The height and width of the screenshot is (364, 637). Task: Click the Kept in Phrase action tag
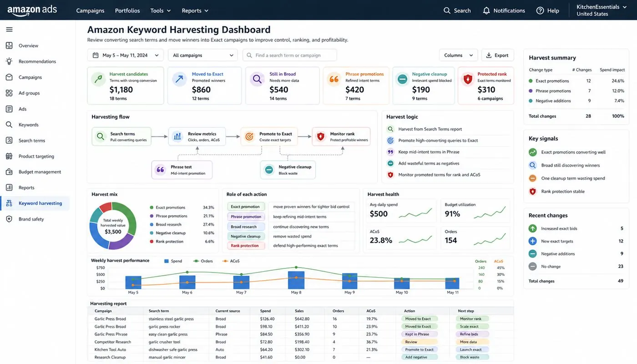tap(419, 334)
